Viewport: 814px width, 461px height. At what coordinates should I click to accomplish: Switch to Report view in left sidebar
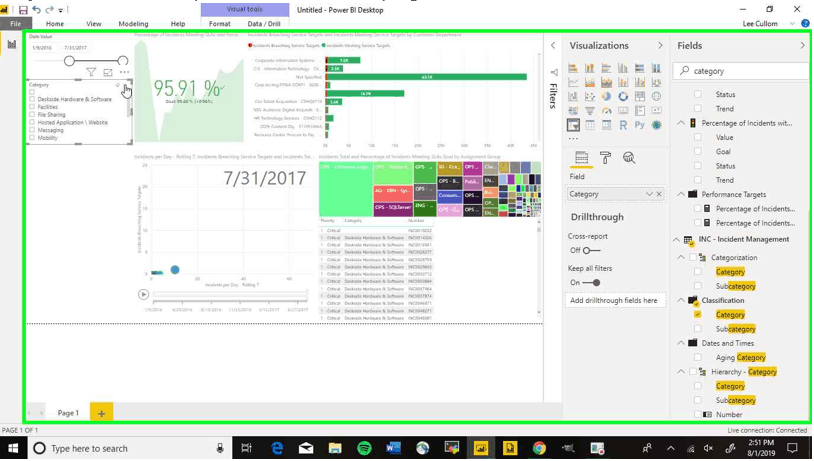(11, 44)
